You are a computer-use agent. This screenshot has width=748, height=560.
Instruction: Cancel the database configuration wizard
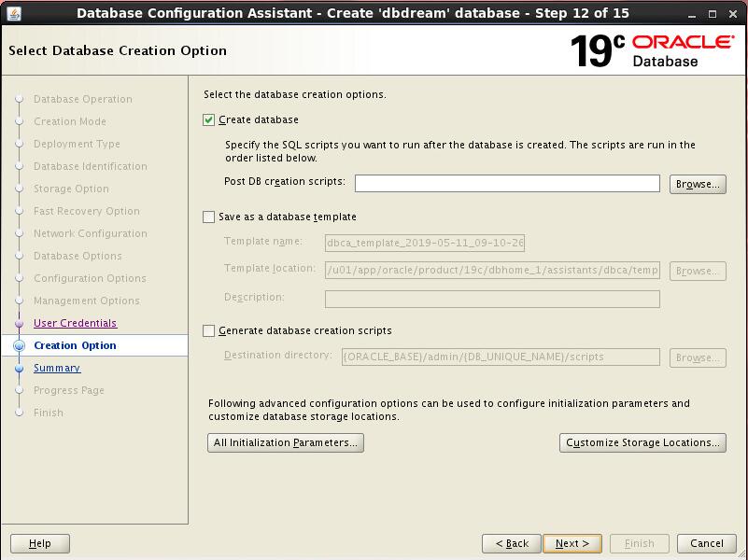tap(706, 543)
